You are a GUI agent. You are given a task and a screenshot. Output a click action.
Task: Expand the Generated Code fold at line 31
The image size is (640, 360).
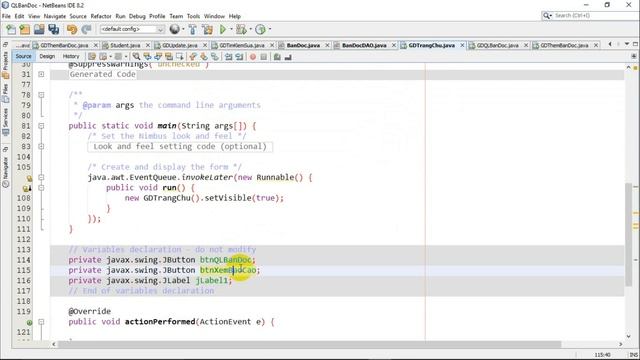(x=41, y=74)
